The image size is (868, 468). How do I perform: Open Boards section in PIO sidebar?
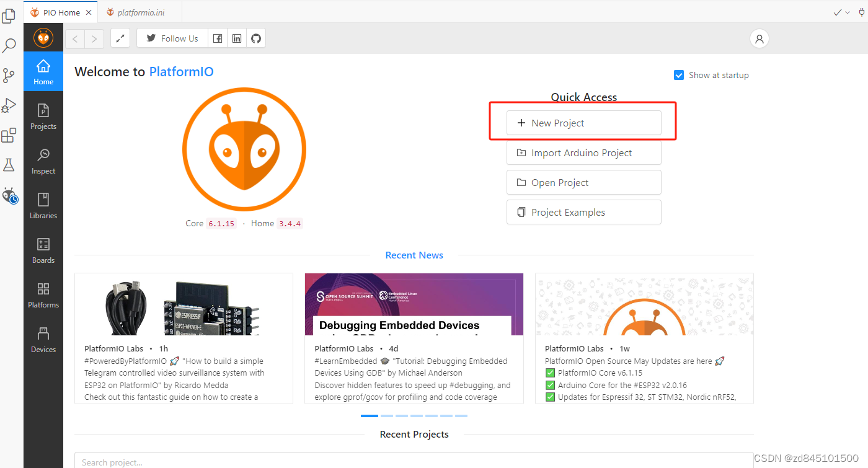click(43, 250)
